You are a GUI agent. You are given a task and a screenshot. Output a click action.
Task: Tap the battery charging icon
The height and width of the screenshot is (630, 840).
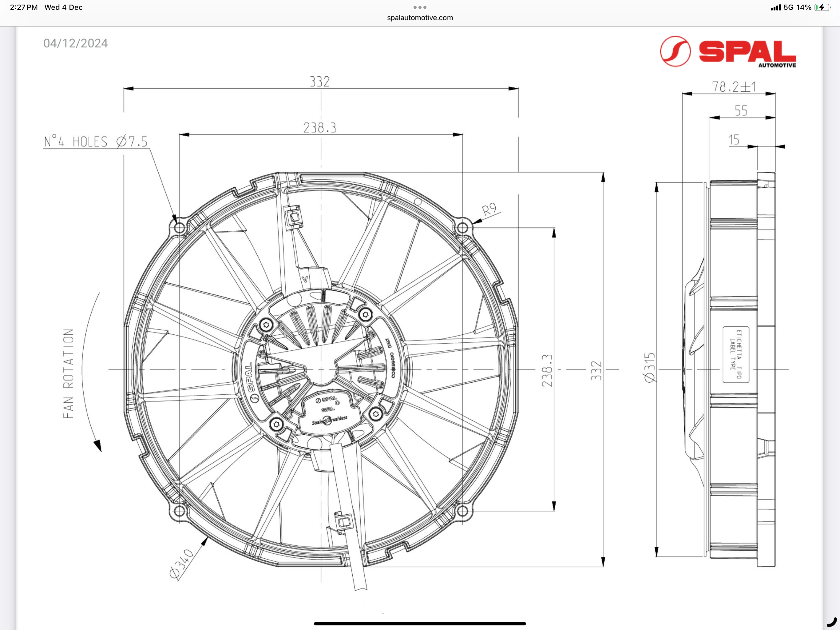822,7
